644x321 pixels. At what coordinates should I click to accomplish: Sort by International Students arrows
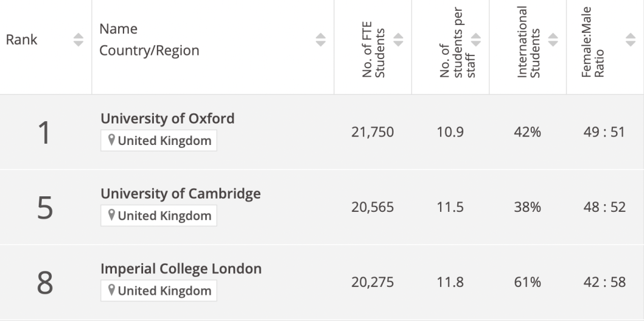(553, 39)
